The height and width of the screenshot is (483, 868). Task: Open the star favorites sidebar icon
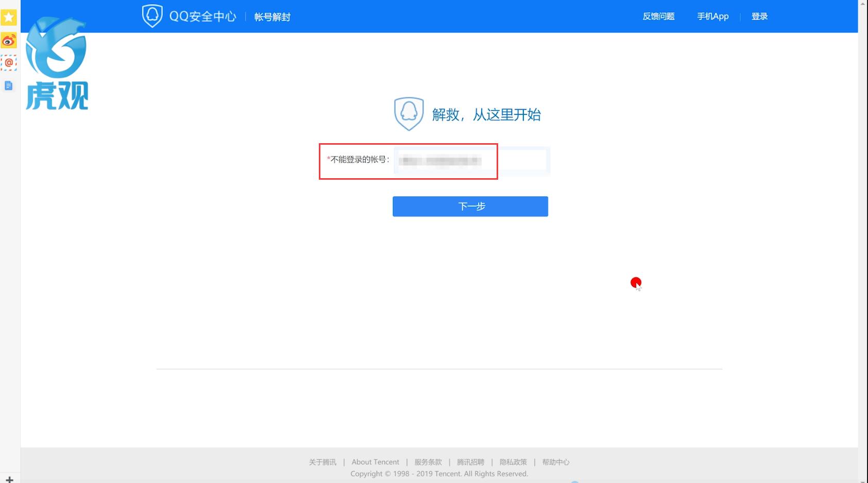pos(9,18)
